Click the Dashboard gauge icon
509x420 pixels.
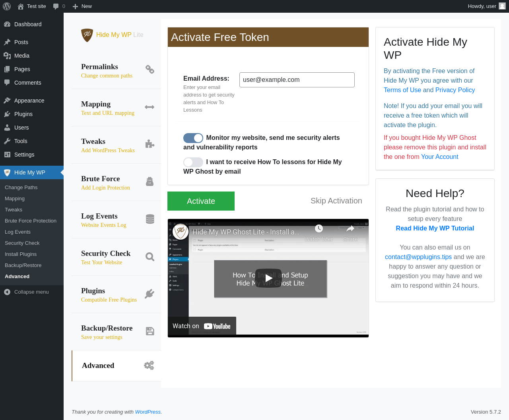coord(7,24)
